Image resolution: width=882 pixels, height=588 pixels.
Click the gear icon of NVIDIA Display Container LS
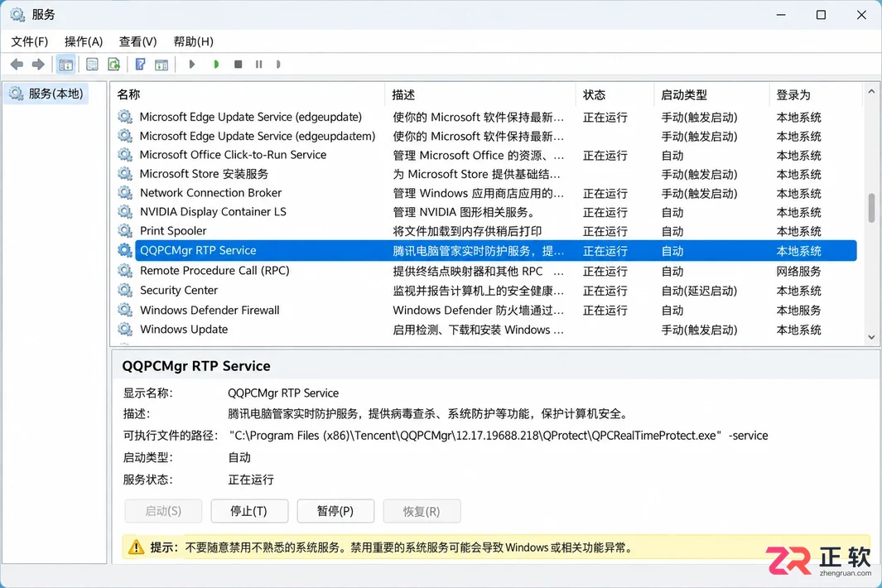125,212
